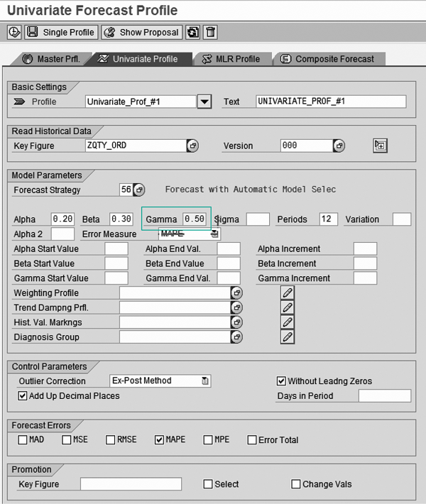Click the Gamma value field

195,219
